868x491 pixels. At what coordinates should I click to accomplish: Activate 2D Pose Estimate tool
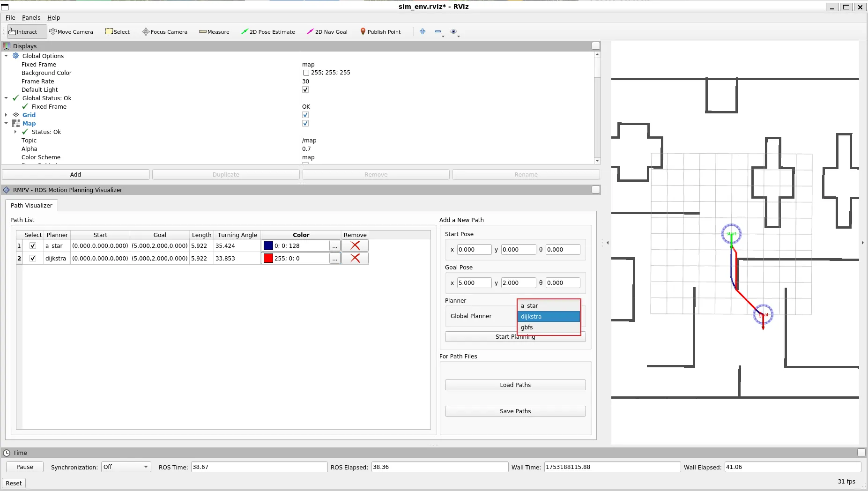coord(268,32)
